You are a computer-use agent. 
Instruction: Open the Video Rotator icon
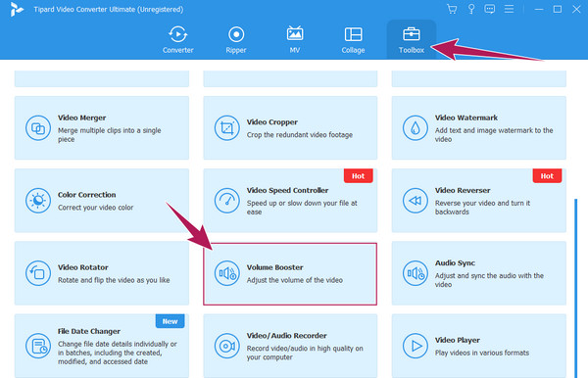tap(38, 273)
